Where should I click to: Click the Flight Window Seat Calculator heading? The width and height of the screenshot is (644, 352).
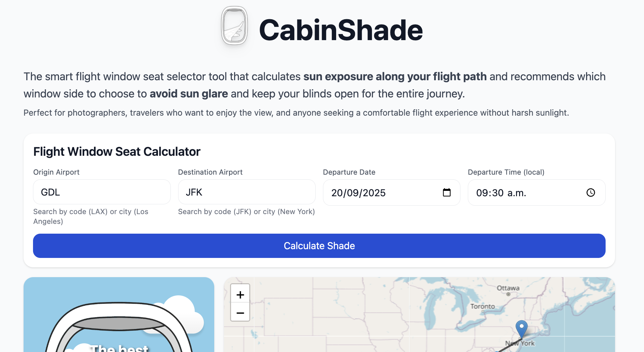coord(117,152)
